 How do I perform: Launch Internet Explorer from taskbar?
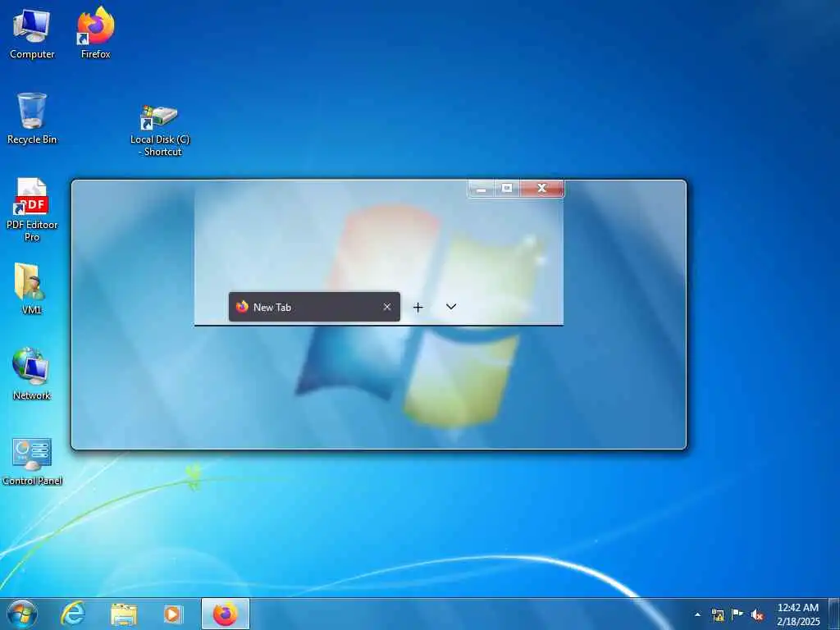tap(73, 614)
